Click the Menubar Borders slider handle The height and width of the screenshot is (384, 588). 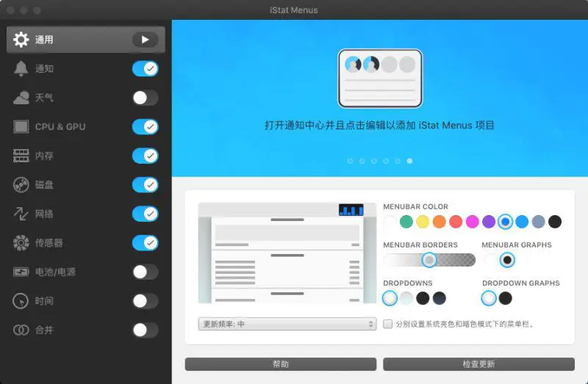[x=429, y=260]
